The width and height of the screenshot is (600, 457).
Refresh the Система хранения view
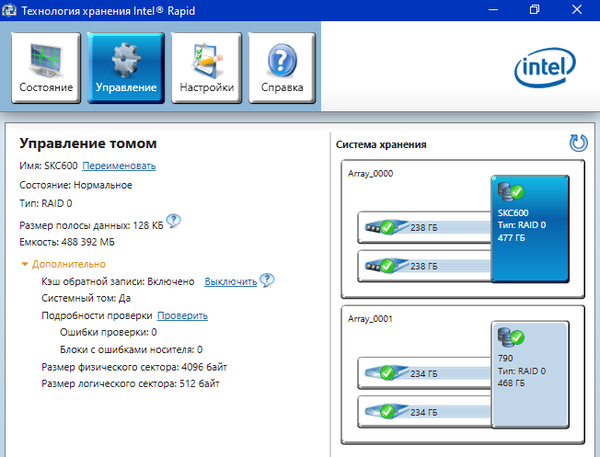(x=578, y=143)
